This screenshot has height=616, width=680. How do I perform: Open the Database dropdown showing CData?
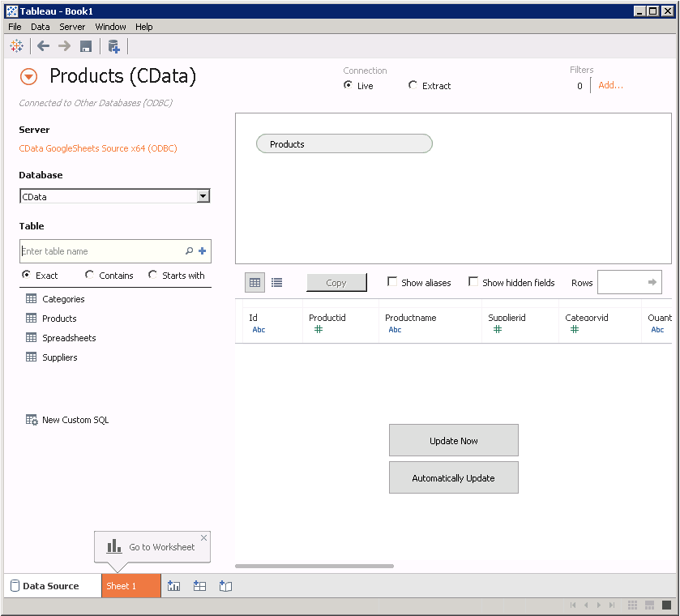203,196
